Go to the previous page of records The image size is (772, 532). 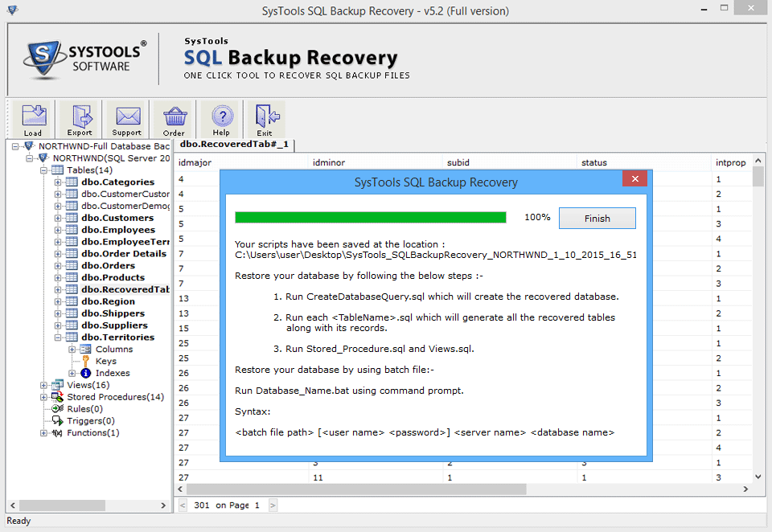[183, 505]
